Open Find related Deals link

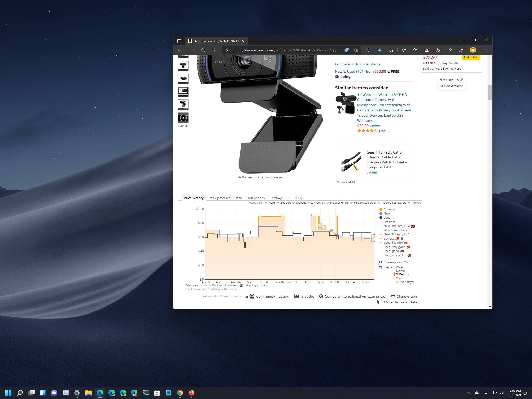(x=365, y=203)
